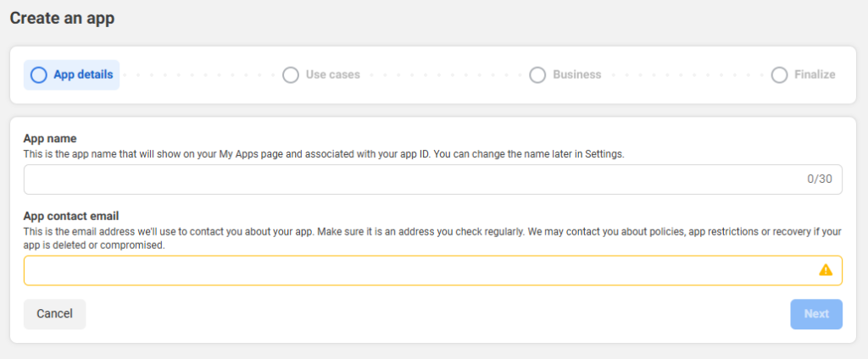
Task: Click the App name description text
Action: coord(324,155)
